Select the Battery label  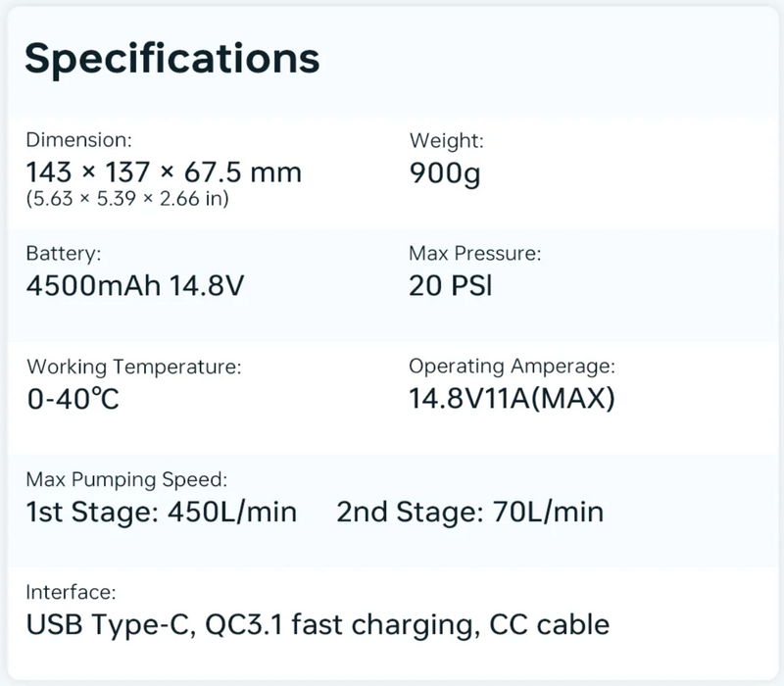click(x=64, y=254)
